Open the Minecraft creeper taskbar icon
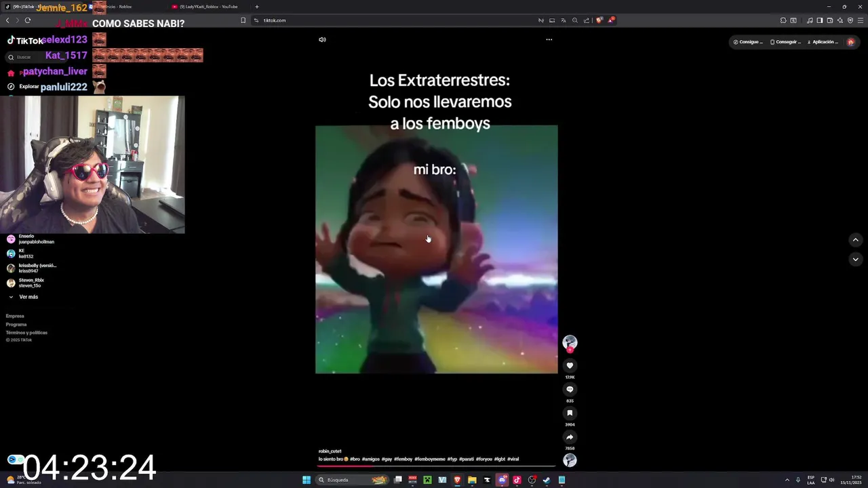 [x=427, y=480]
